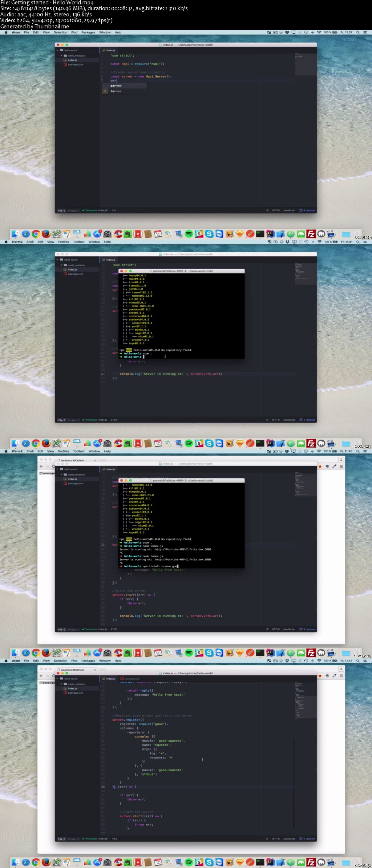
Task: Launch Safari from the 00:01:45 frame dock
Action: tap(25, 234)
